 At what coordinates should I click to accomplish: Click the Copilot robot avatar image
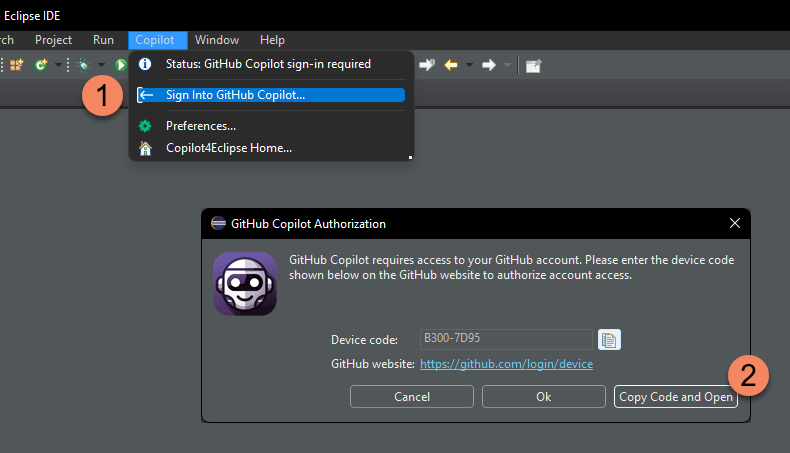pos(245,284)
